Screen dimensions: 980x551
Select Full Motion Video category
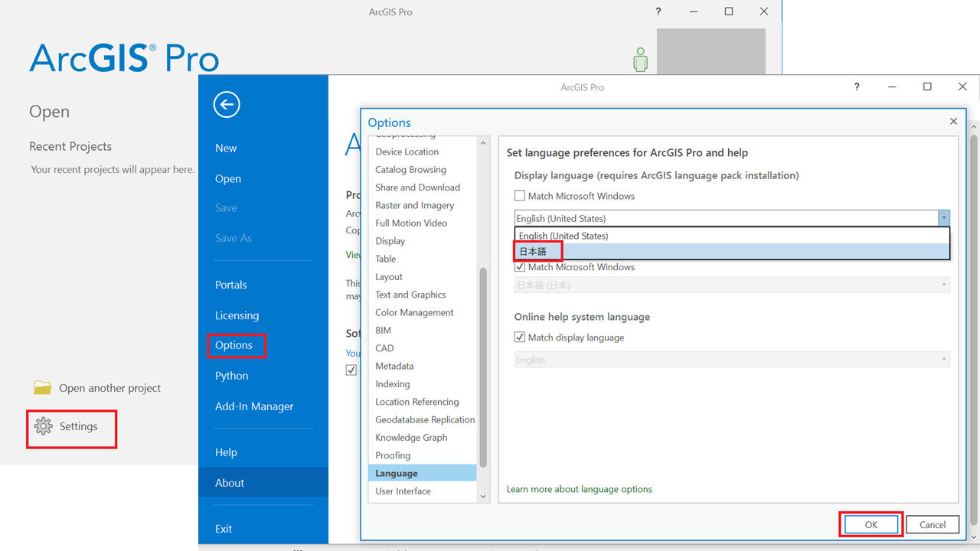point(411,223)
